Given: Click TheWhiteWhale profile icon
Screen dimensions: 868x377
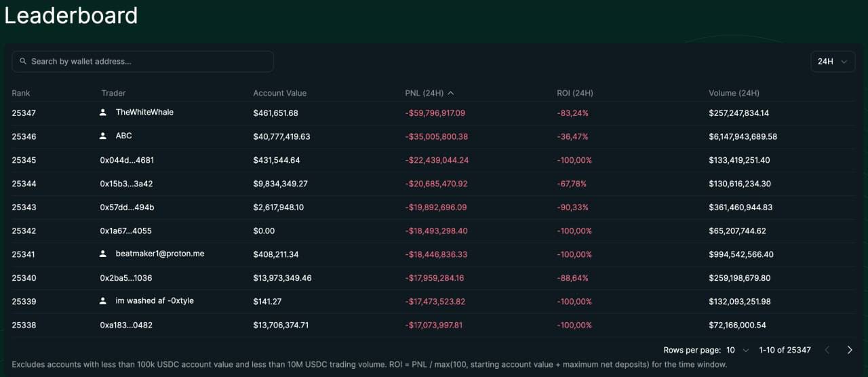Looking at the screenshot, I should point(103,113).
